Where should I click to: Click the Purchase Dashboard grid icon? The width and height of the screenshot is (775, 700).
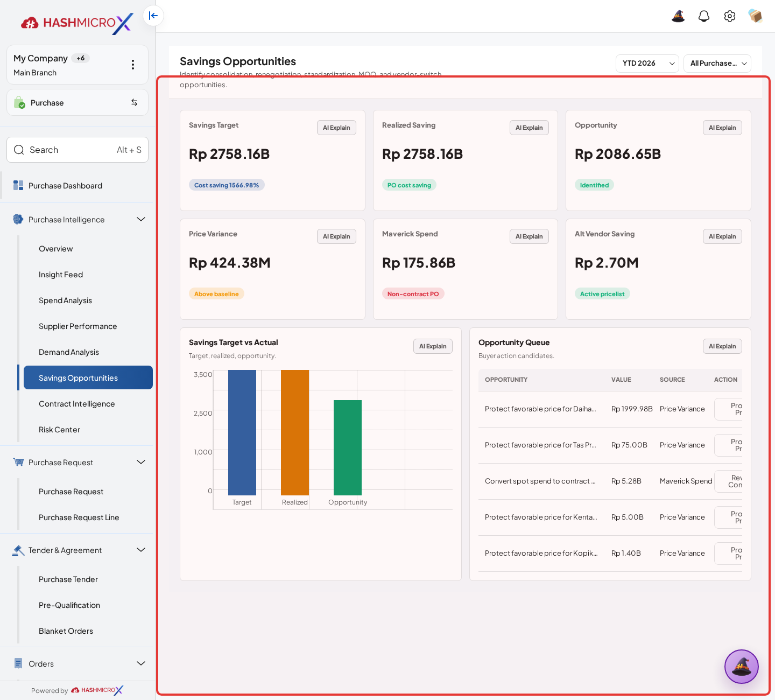pos(18,185)
